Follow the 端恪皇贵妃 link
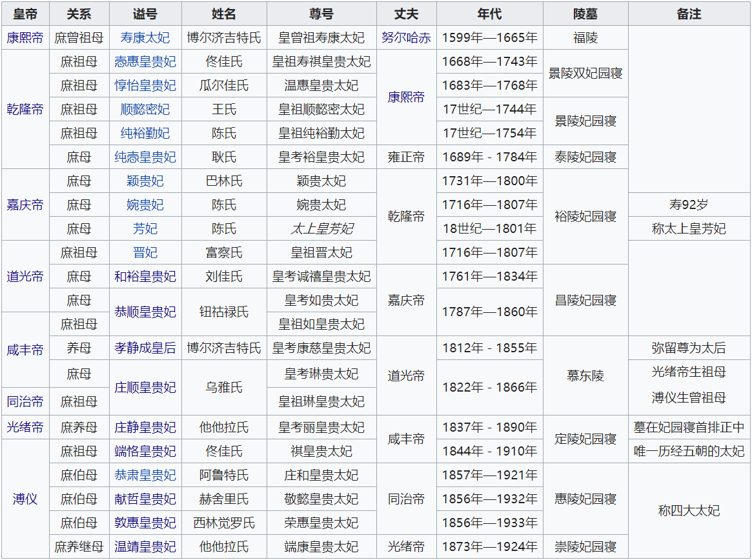This screenshot has width=752, height=560. (145, 451)
